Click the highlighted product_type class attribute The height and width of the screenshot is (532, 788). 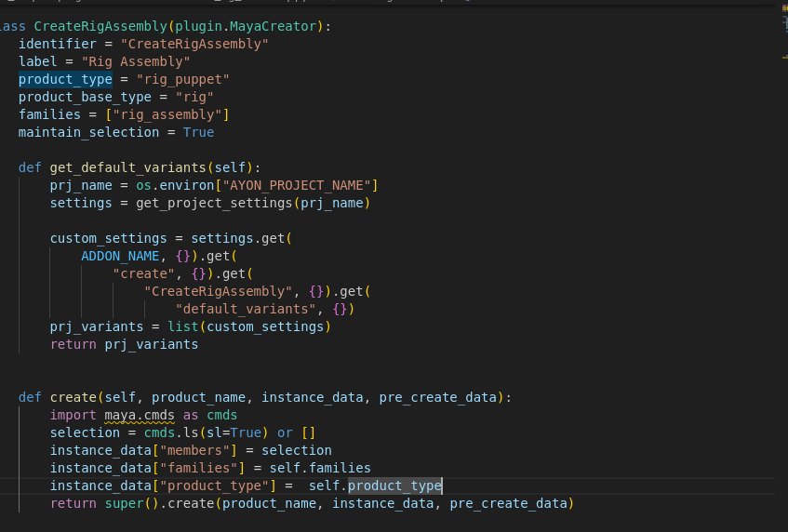tap(65, 79)
